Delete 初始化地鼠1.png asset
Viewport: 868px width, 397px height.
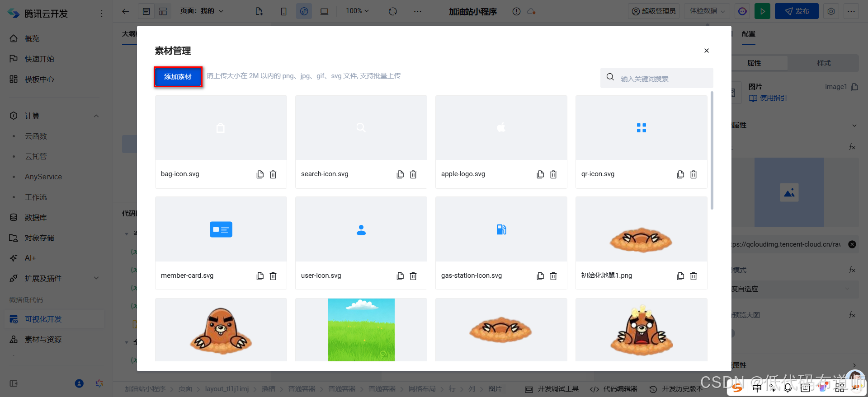point(693,276)
